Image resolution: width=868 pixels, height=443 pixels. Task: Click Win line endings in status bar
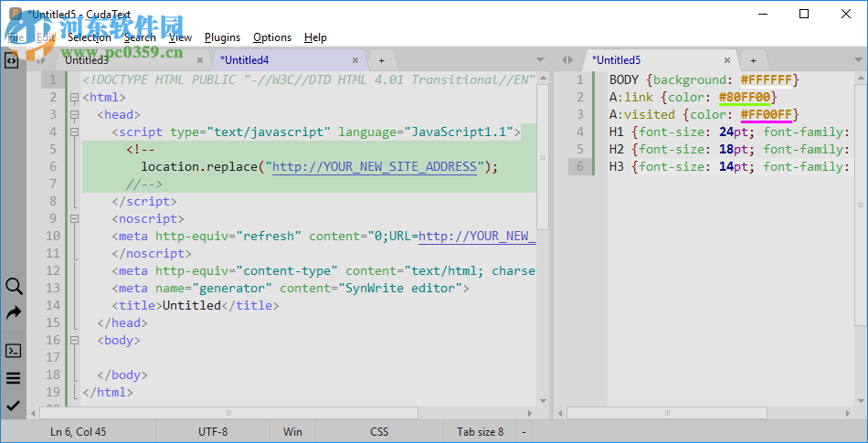pyautogui.click(x=293, y=432)
